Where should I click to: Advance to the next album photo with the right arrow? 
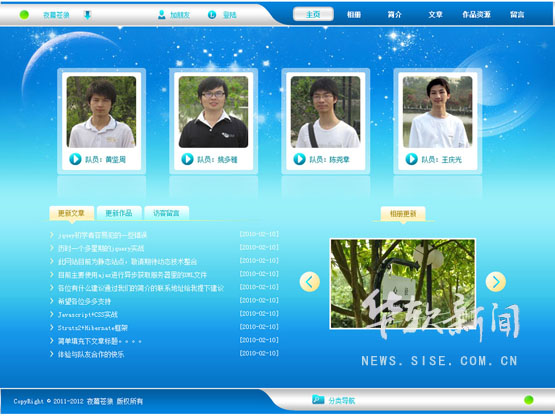pos(496,282)
